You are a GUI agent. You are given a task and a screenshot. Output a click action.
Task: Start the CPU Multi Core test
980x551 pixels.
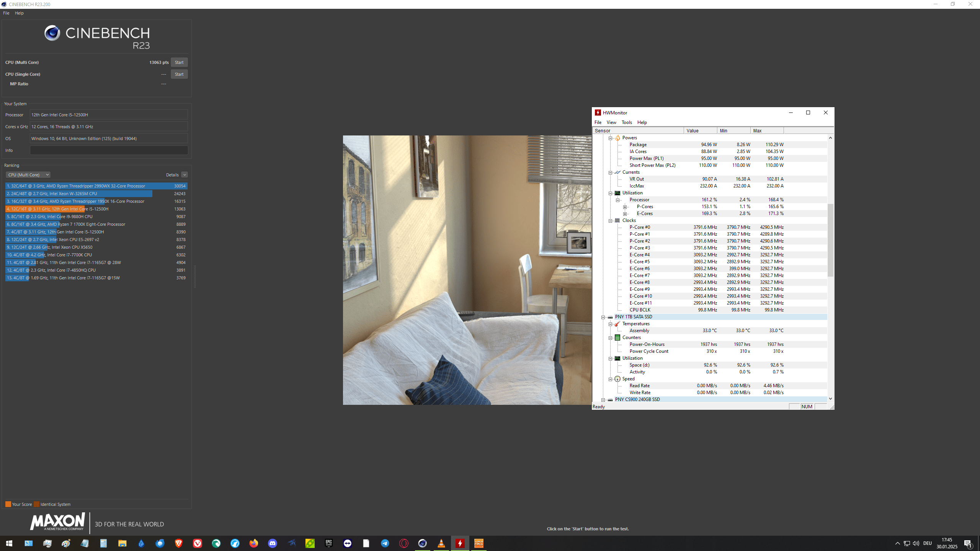179,62
